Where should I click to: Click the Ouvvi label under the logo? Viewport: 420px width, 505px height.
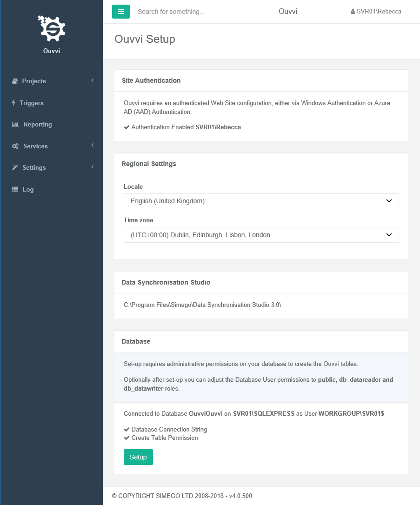pos(52,51)
